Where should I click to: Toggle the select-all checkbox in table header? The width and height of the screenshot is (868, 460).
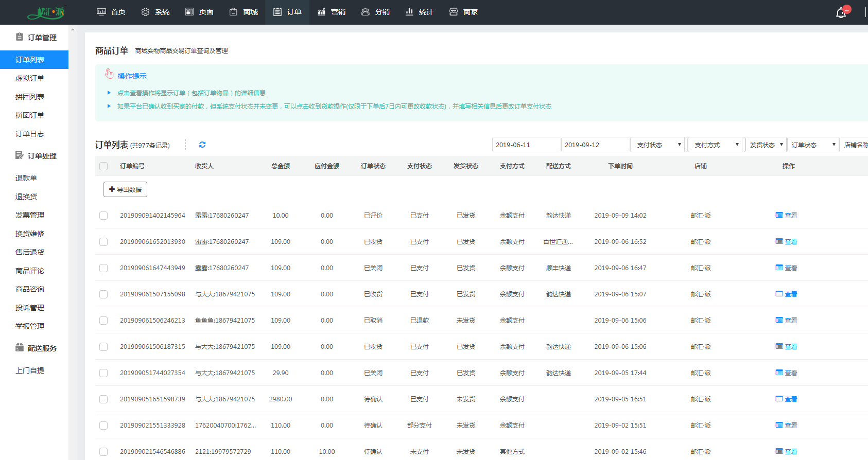pos(103,166)
